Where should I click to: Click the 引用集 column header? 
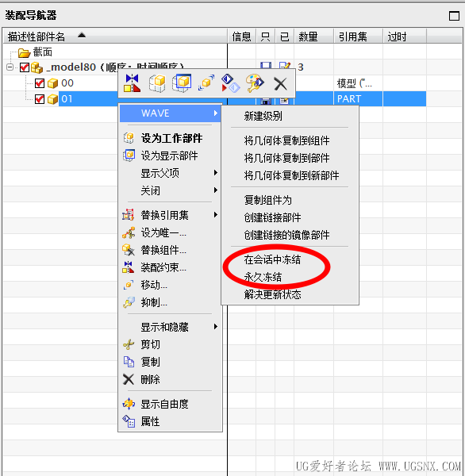point(358,36)
